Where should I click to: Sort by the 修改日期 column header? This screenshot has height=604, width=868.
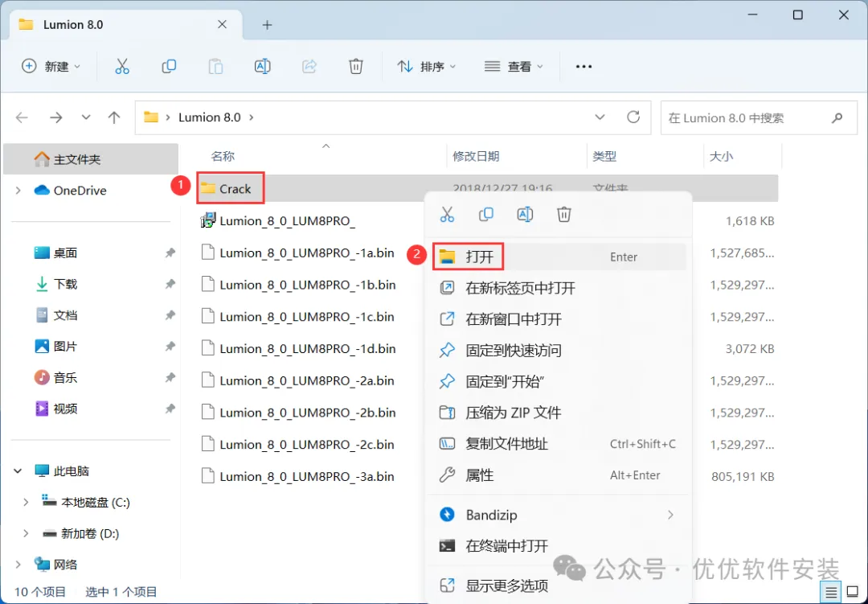(476, 157)
